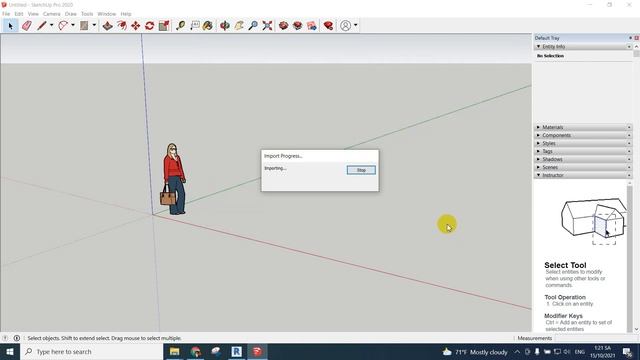Open Chrome from the taskbar
The width and height of the screenshot is (640, 360).
pos(196,351)
